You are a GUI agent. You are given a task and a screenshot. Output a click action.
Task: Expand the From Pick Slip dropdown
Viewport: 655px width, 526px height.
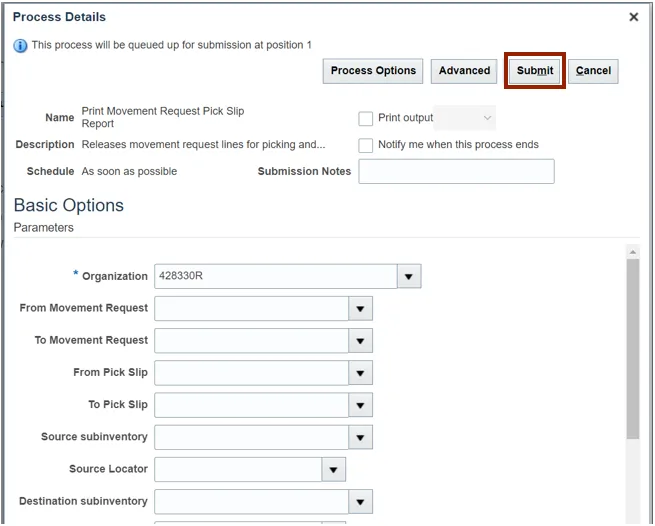(x=361, y=373)
